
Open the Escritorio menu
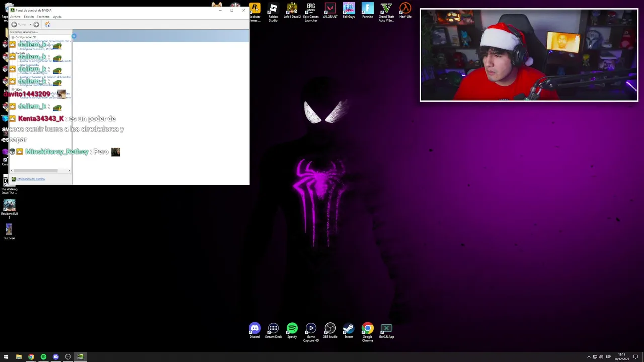(x=43, y=17)
